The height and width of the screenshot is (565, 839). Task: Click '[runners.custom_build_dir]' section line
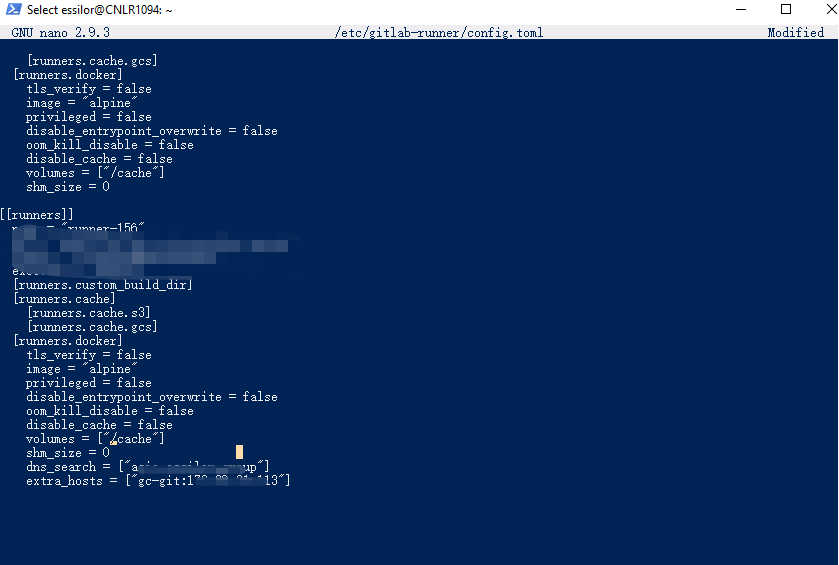[103, 285]
